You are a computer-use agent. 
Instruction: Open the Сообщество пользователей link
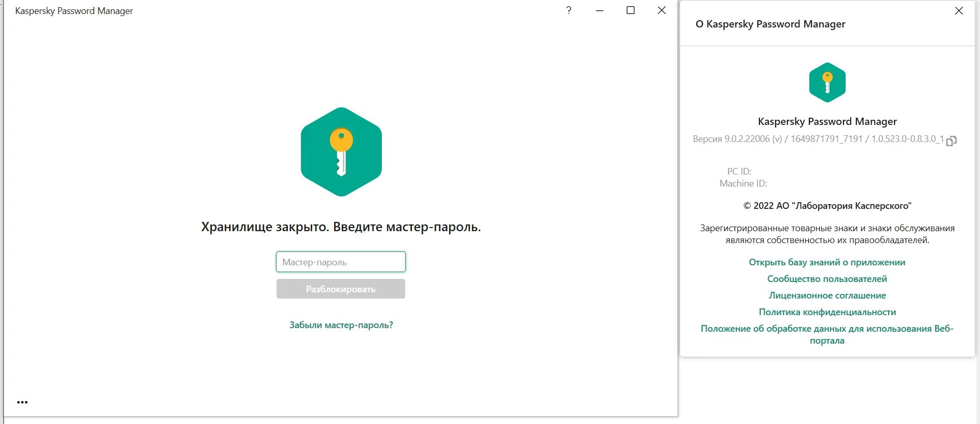pyautogui.click(x=827, y=279)
